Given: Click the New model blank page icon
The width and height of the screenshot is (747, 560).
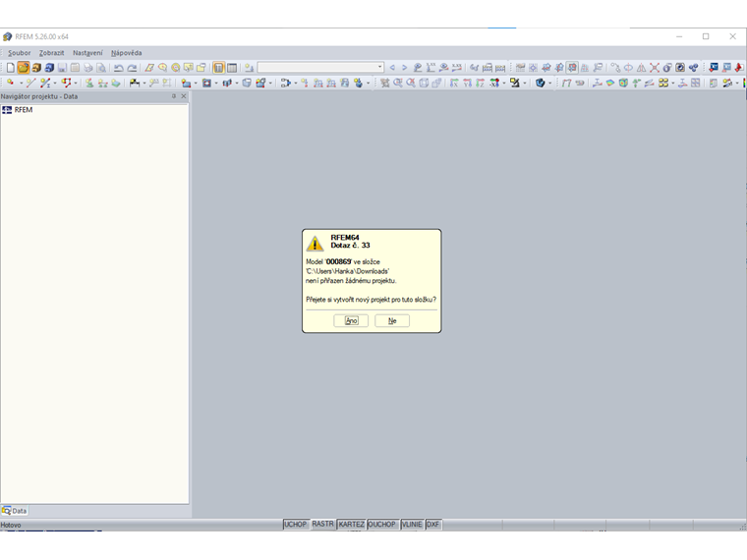Looking at the screenshot, I should (x=11, y=68).
